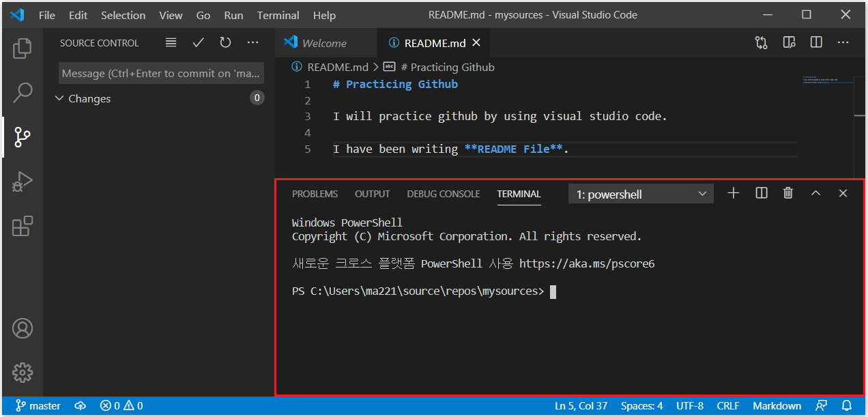
Task: Click 'Ln 5, Col 37' in status bar
Action: point(581,406)
